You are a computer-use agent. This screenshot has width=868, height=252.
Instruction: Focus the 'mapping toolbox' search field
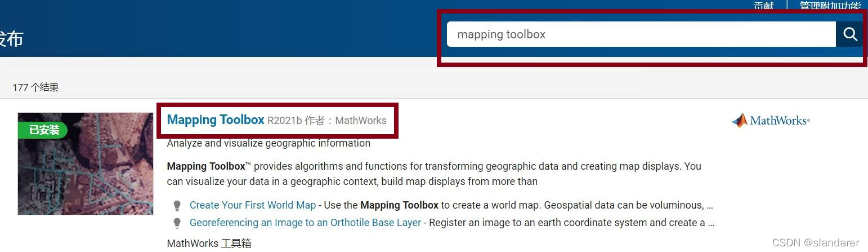(641, 34)
